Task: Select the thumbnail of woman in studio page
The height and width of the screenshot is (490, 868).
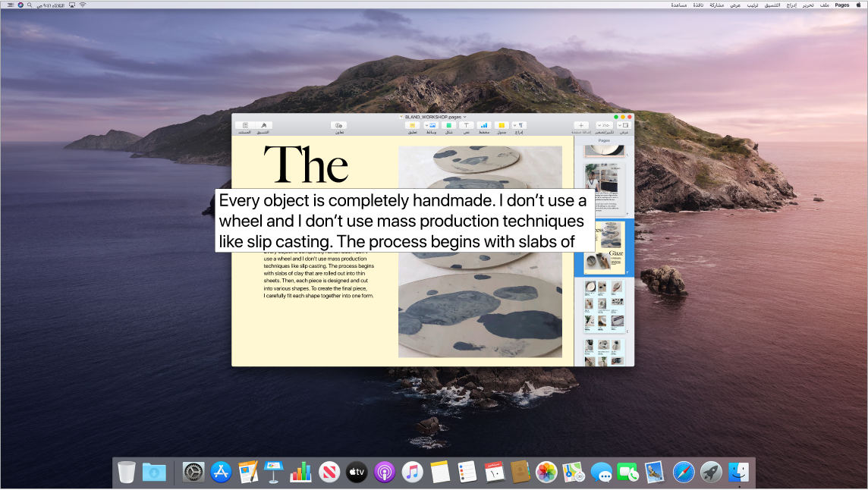Action: tap(604, 187)
